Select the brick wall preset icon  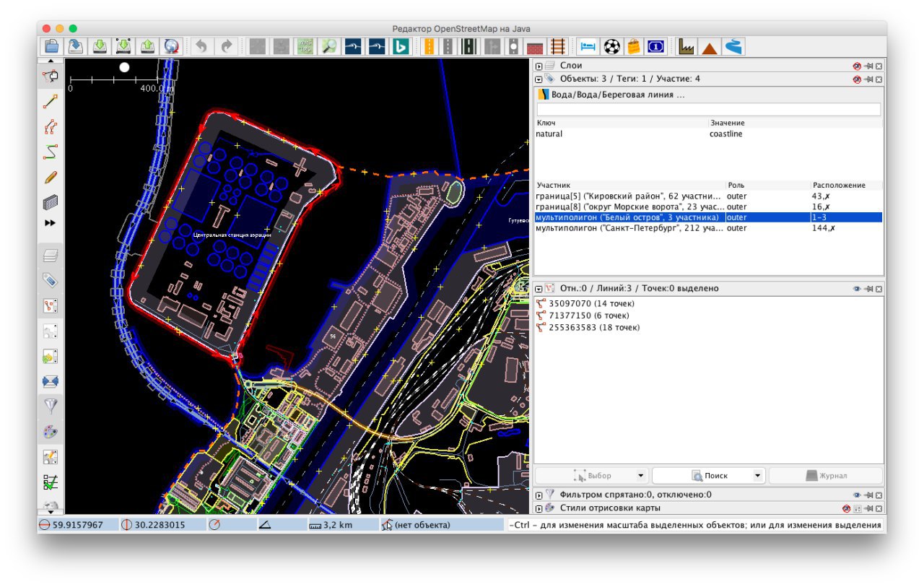[535, 46]
